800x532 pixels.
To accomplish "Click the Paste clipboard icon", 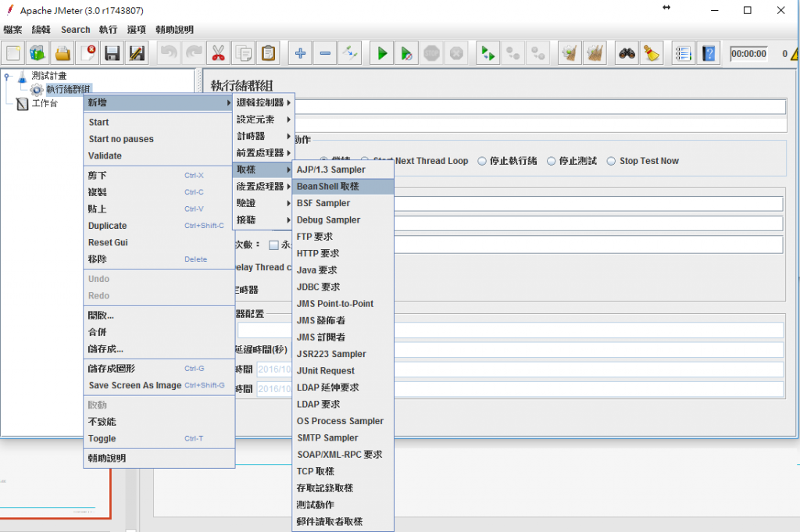I will coord(269,54).
